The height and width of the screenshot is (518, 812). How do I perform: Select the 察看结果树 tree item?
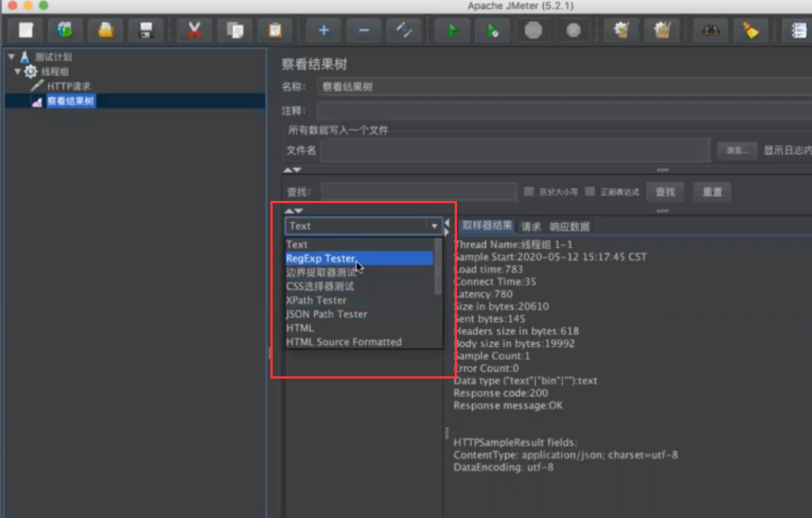71,101
